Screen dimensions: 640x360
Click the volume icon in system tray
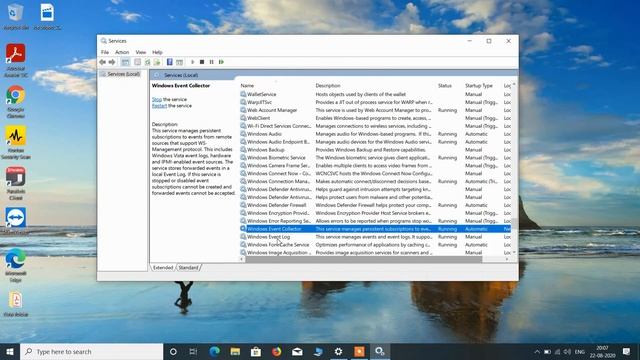tap(567, 351)
